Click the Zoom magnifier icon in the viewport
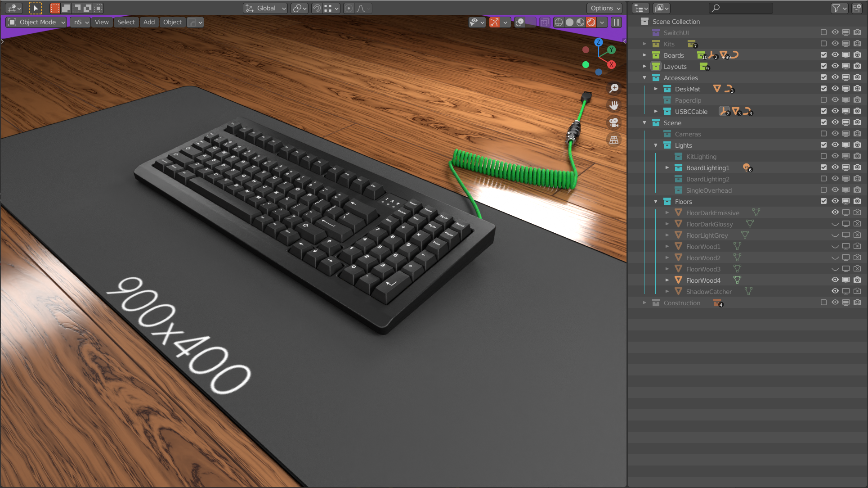This screenshot has width=868, height=488. [614, 88]
